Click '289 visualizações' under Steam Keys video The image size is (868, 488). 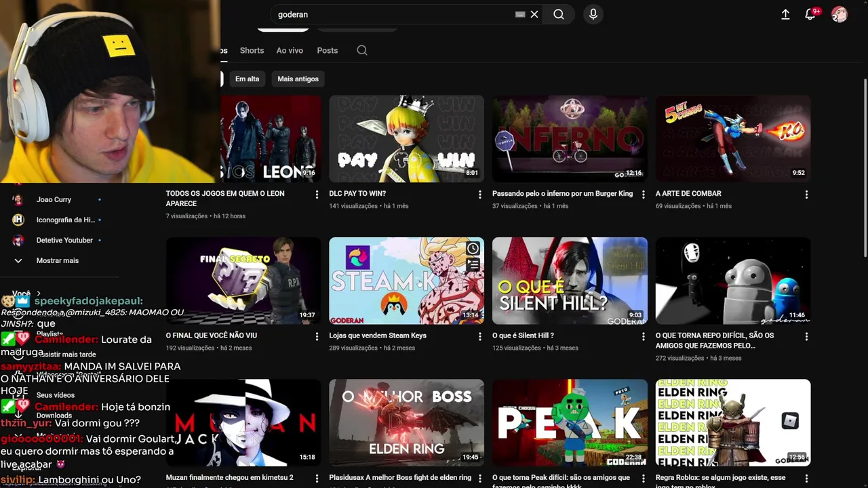coord(353,348)
